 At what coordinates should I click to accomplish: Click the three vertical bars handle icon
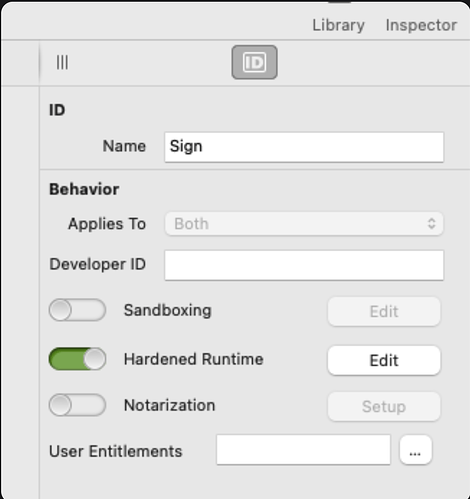click(x=62, y=62)
